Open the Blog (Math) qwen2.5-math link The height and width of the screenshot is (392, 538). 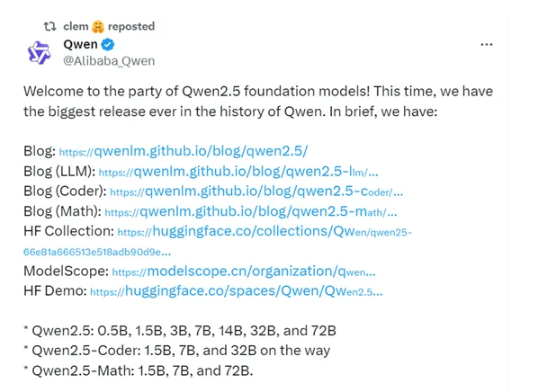(x=251, y=211)
